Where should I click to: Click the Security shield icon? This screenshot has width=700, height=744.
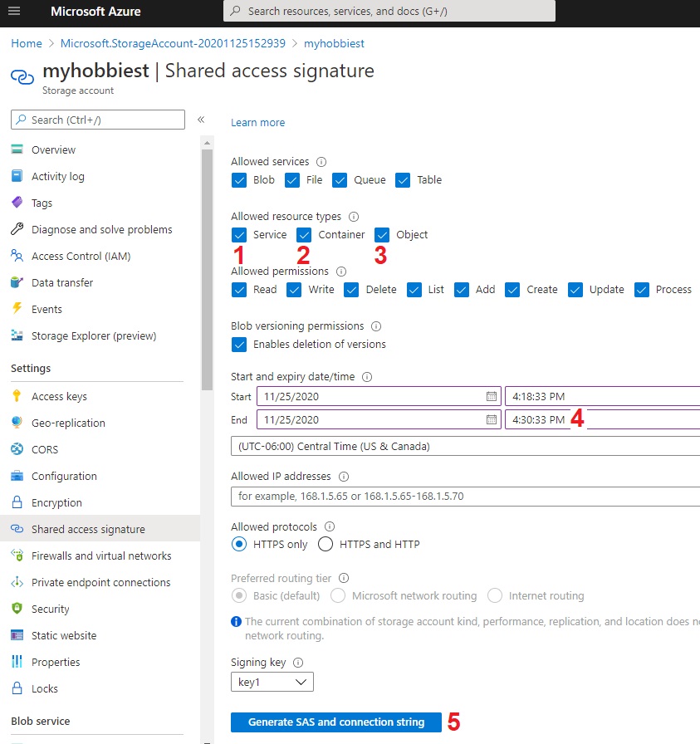click(17, 609)
